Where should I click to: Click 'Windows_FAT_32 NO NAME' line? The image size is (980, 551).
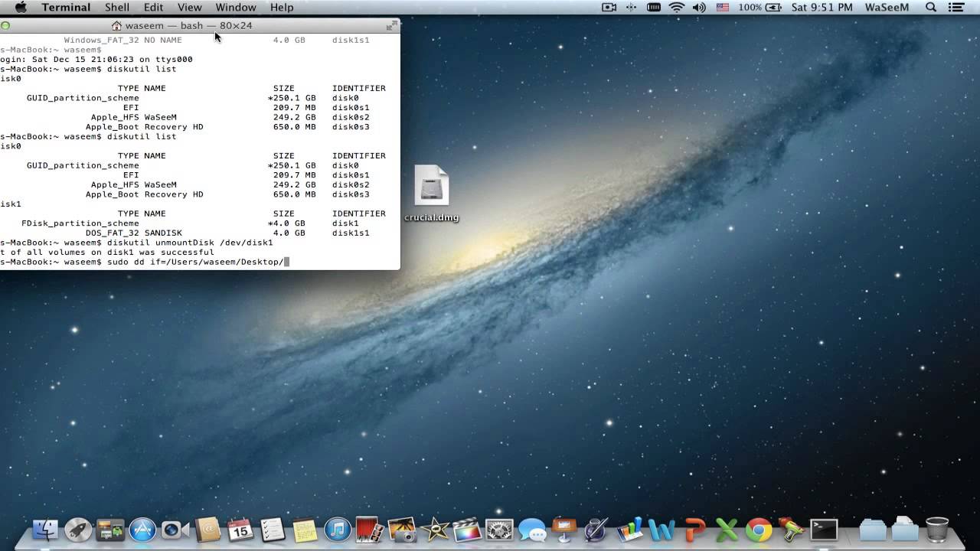(x=122, y=40)
